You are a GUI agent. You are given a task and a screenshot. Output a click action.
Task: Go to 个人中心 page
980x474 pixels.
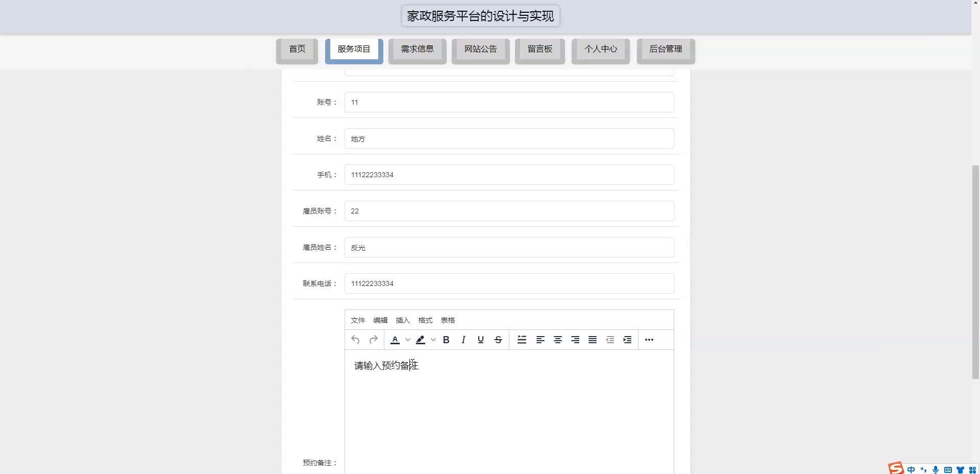pos(601,49)
